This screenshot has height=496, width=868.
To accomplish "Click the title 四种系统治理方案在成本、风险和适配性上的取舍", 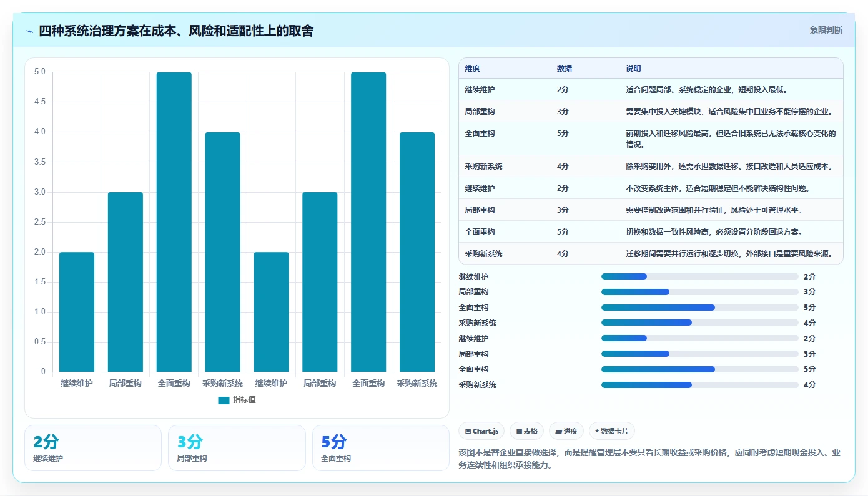I will [176, 31].
